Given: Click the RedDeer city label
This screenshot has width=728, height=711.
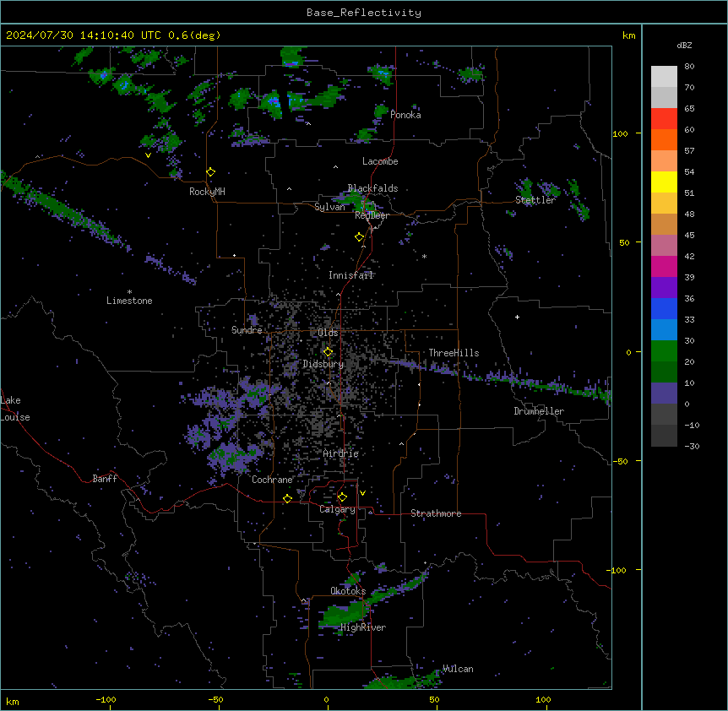Looking at the screenshot, I should point(372,215).
